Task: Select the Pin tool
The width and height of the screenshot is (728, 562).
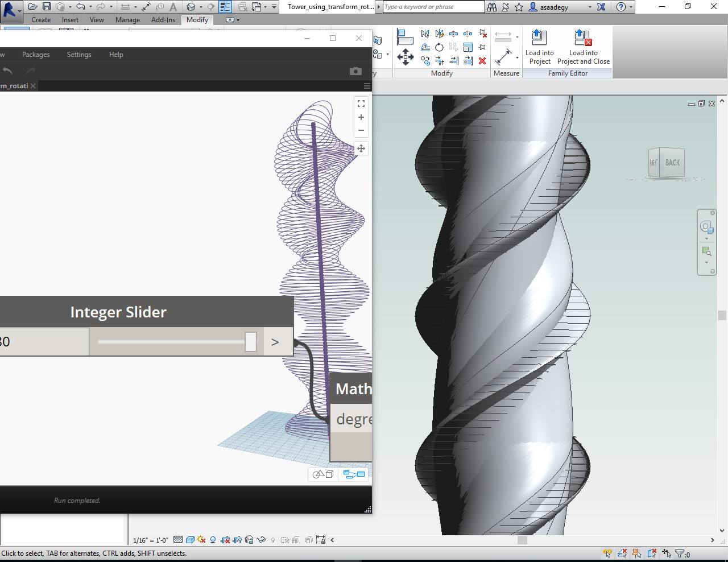Action: click(483, 47)
